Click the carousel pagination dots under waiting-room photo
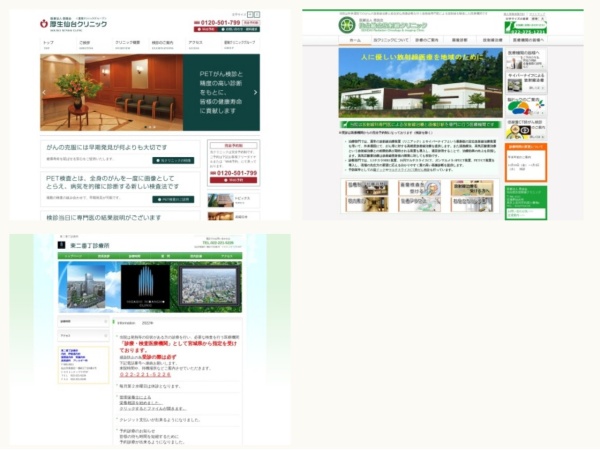 tap(150, 128)
